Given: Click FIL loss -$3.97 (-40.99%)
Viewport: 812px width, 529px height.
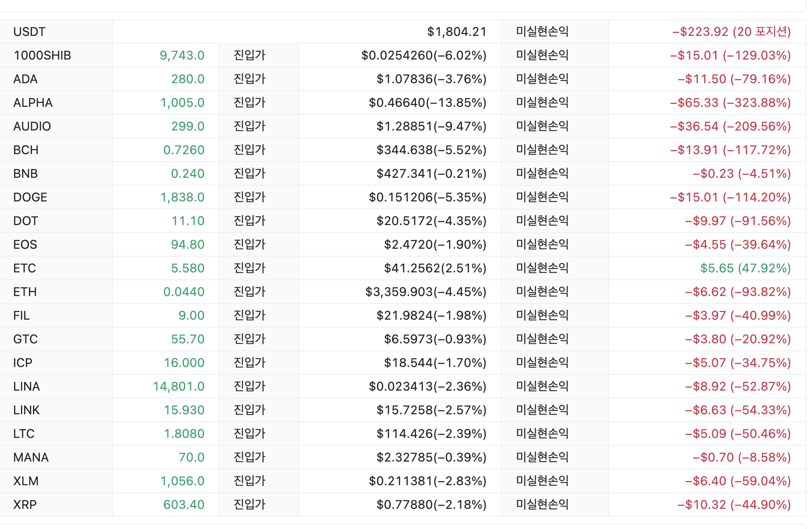Looking at the screenshot, I should pyautogui.click(x=738, y=316).
